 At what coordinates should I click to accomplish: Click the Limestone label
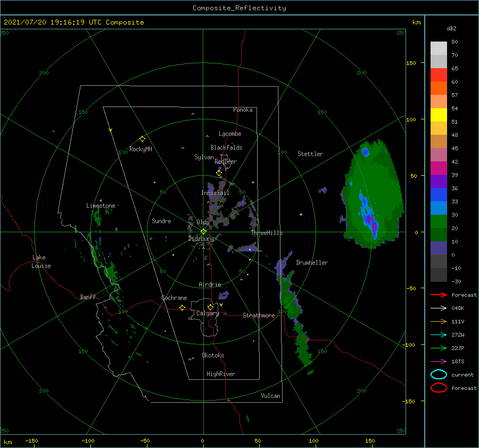(101, 206)
